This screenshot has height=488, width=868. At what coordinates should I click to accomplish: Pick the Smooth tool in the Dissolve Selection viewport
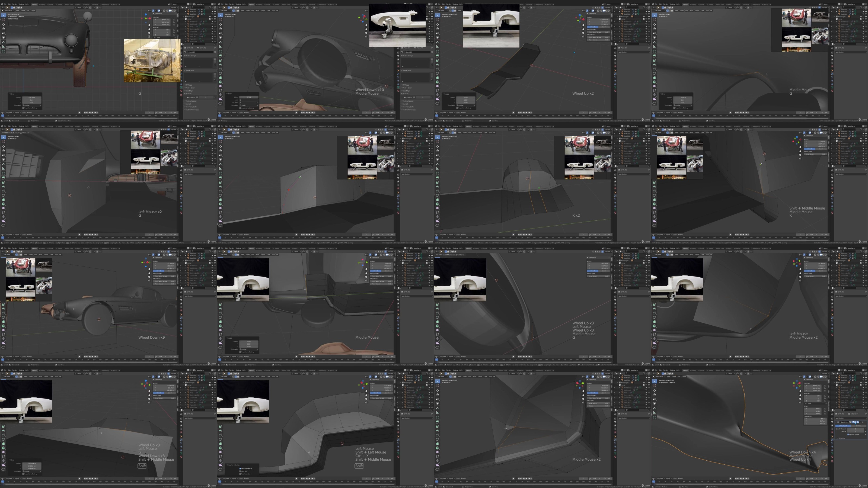[x=221, y=452]
